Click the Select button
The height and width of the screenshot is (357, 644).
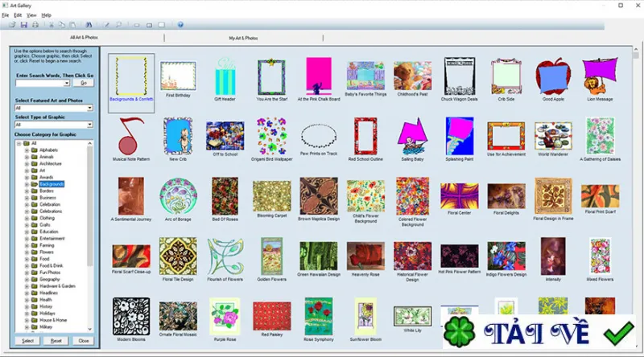[x=27, y=341]
